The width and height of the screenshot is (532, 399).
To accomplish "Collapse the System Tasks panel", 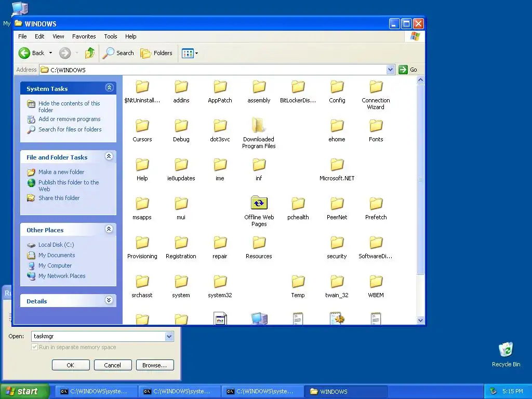I will (x=109, y=88).
